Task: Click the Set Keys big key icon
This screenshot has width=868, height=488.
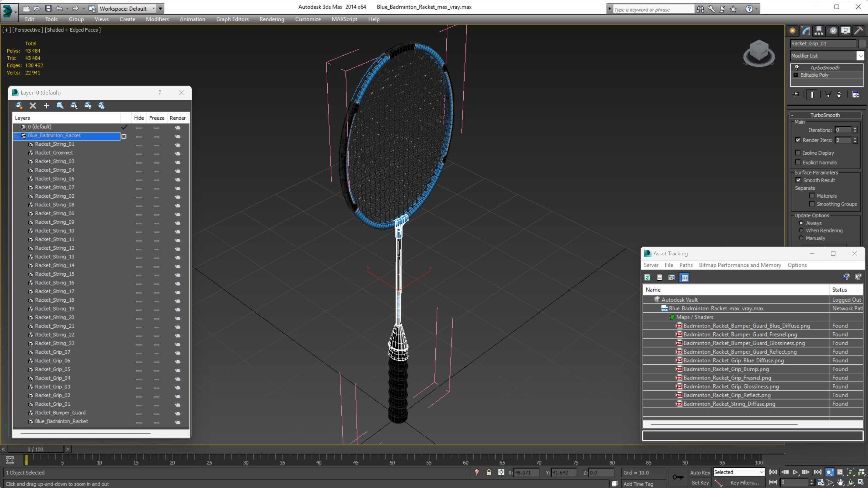Action: [x=678, y=477]
